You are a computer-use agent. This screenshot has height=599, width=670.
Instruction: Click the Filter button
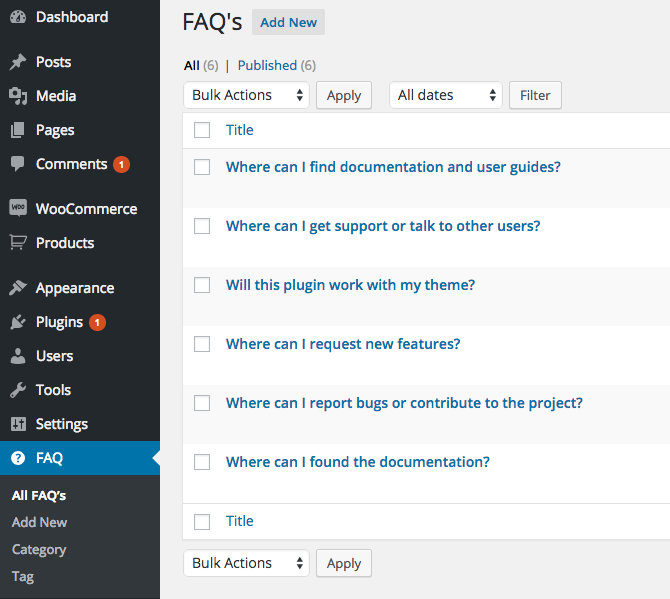[x=535, y=95]
